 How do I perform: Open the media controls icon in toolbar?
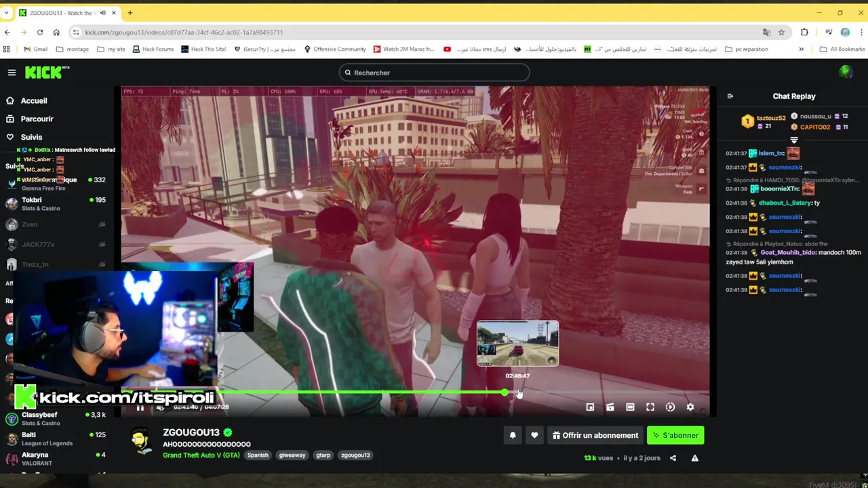(829, 32)
